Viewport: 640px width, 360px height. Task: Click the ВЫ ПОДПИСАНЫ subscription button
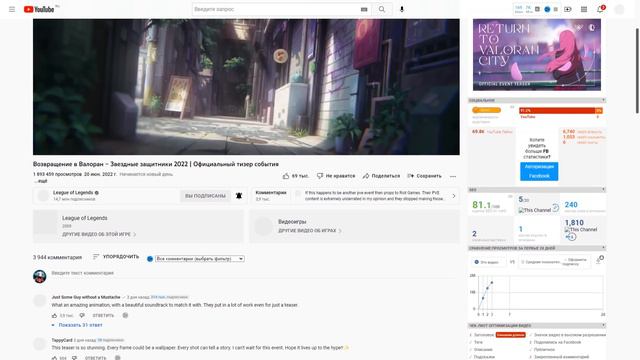(205, 196)
